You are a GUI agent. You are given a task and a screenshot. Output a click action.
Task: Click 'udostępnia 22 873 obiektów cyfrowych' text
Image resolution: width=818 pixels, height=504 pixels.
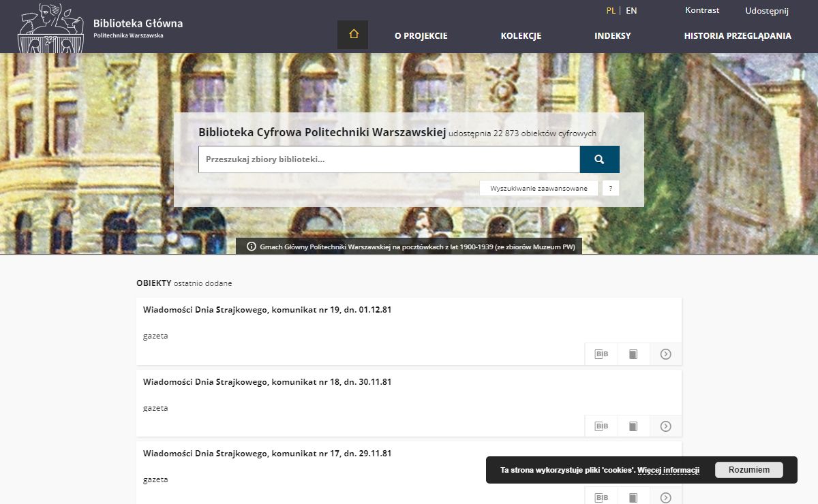523,134
